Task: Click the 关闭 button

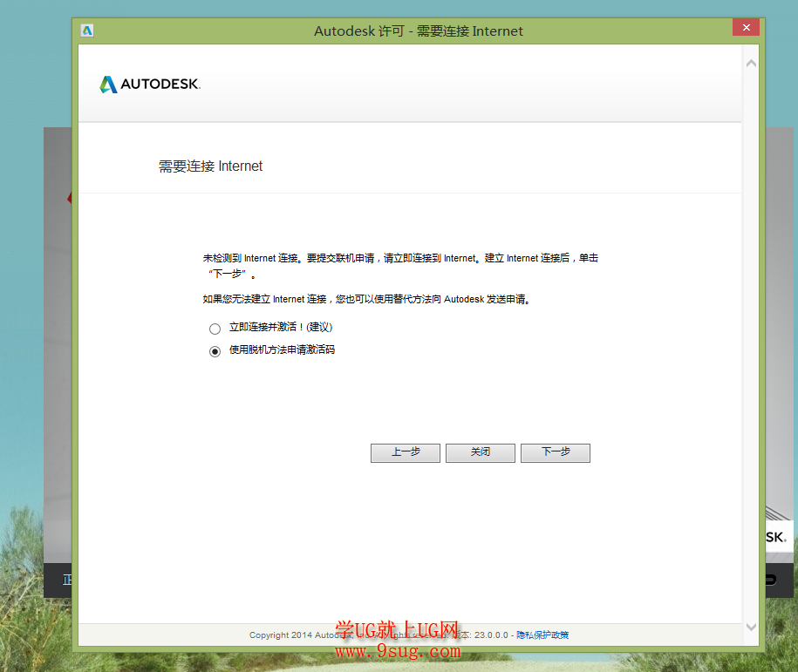Action: click(x=480, y=452)
